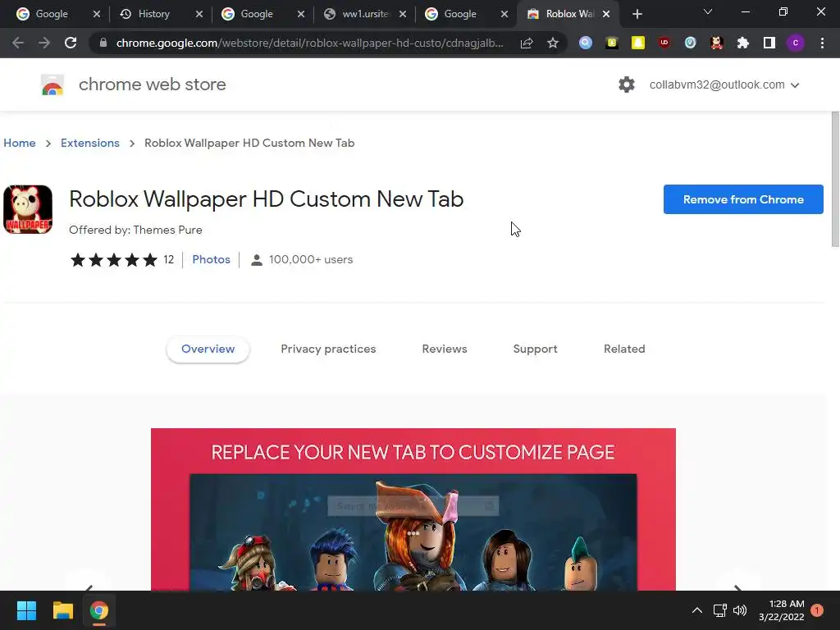Select the Overview tab

pyautogui.click(x=208, y=349)
